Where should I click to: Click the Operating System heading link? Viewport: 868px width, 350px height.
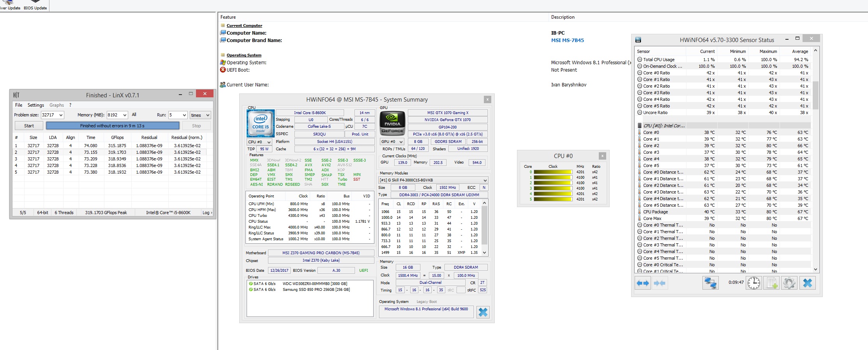tap(244, 55)
